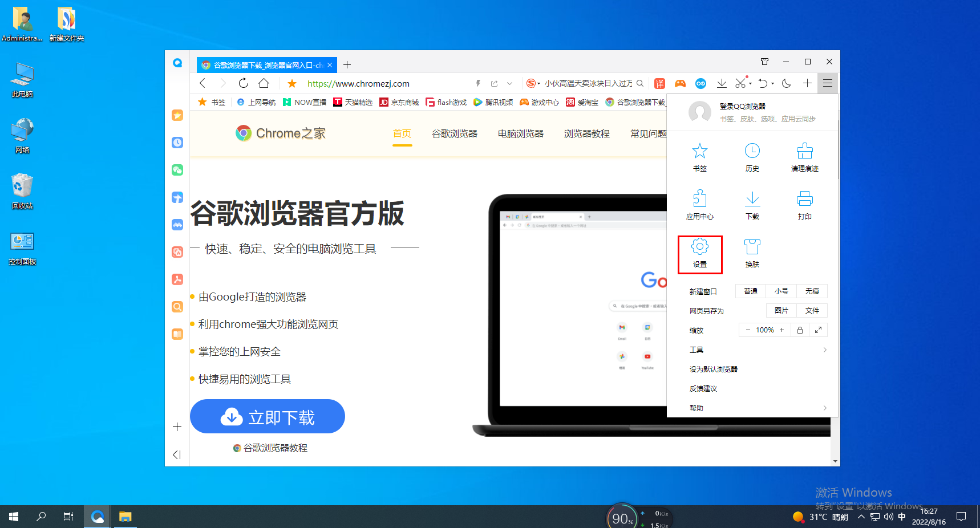Open new 普通 normal window
Image resolution: width=980 pixels, height=528 pixels.
[x=751, y=291]
